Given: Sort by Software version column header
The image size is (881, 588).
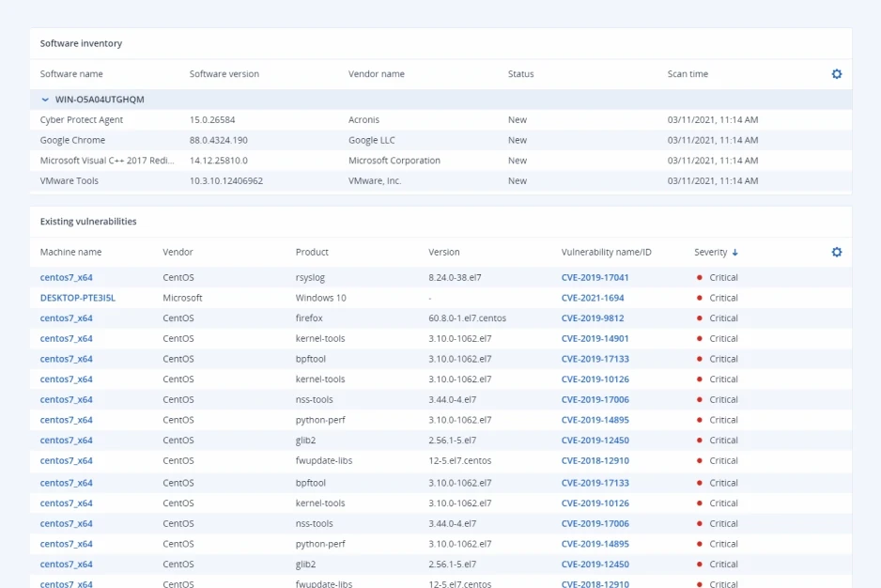Looking at the screenshot, I should coord(224,73).
